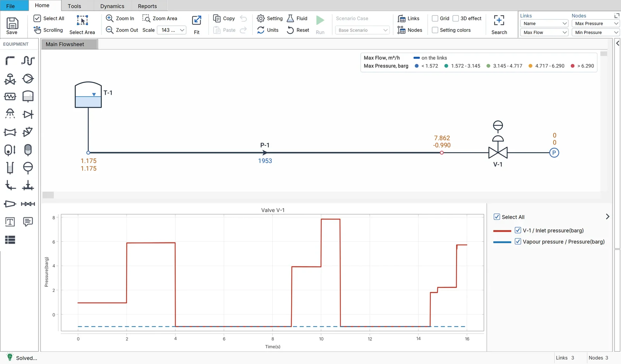Select the pipe bend equipment icon
Viewport: 621px width, 364px height.
[x=10, y=61]
